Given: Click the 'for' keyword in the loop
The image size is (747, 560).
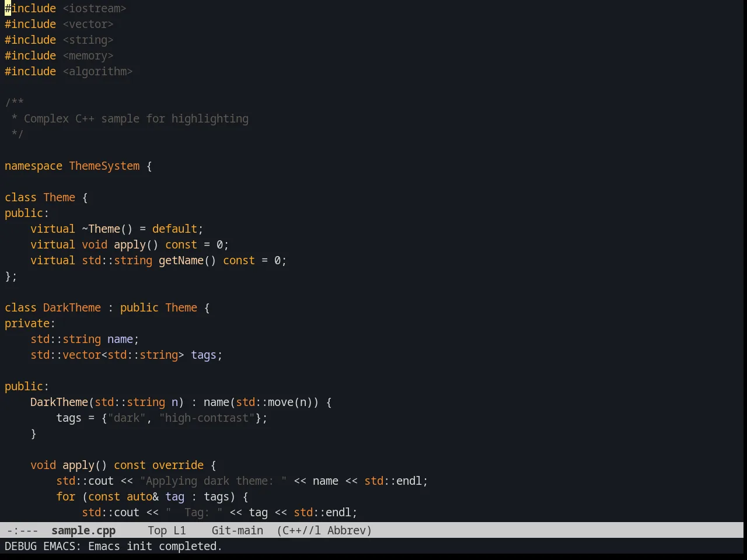Looking at the screenshot, I should tap(66, 496).
